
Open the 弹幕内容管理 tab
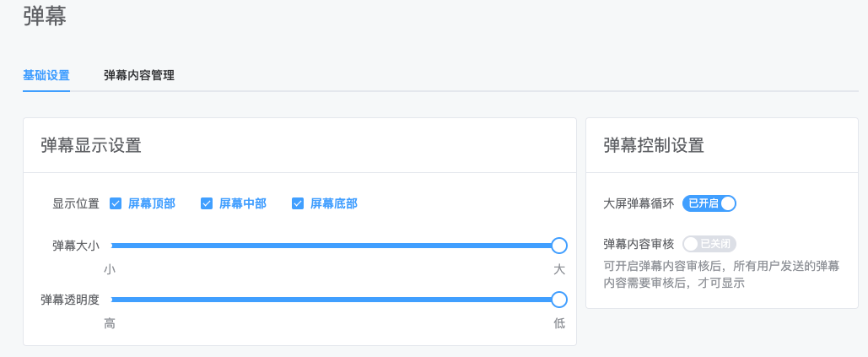pos(139,76)
